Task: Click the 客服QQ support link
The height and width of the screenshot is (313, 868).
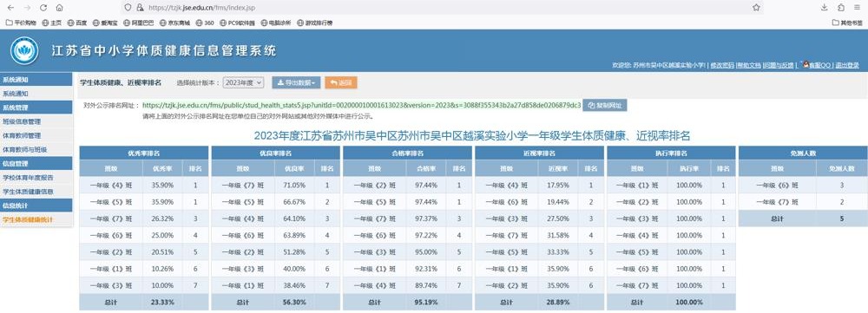Action: (820, 65)
